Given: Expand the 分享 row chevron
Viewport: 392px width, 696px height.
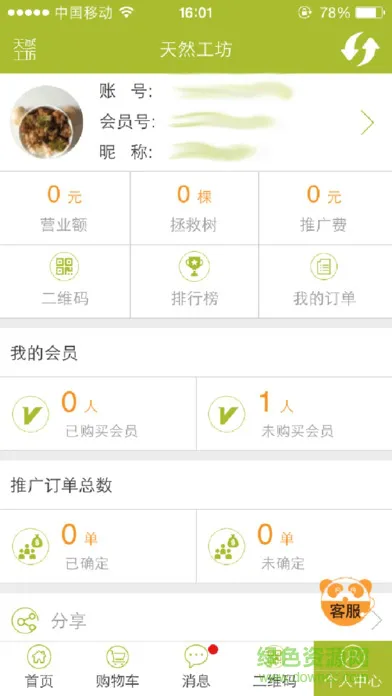Looking at the screenshot, I should click(376, 621).
